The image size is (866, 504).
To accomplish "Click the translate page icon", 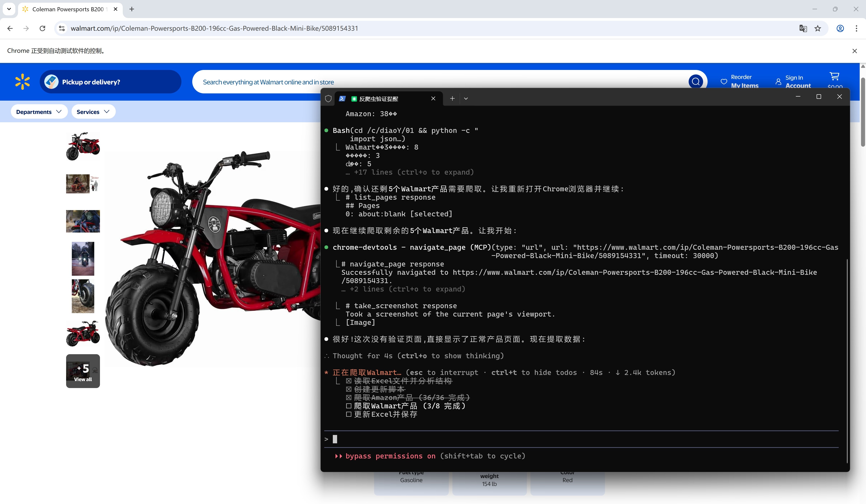I will tap(803, 28).
